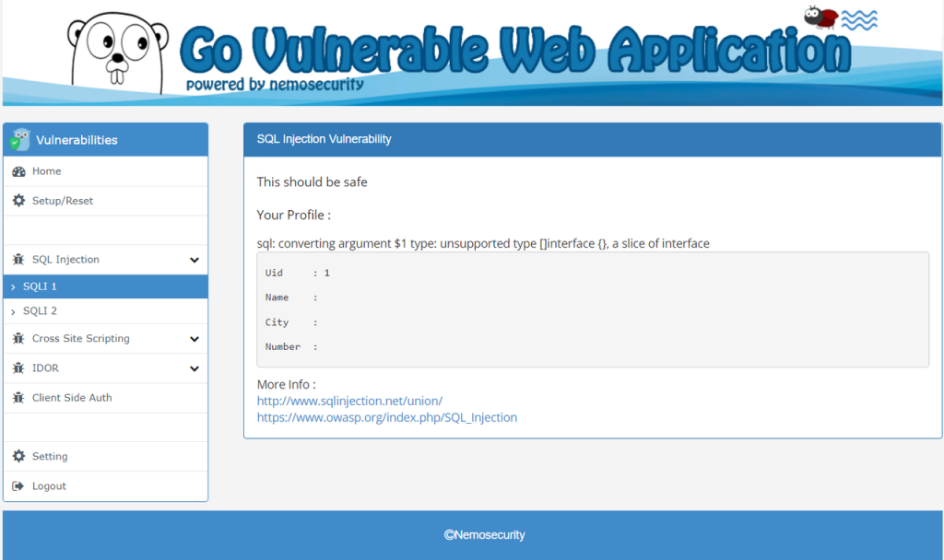Expand the Cross Site Scripting chevron

point(195,339)
